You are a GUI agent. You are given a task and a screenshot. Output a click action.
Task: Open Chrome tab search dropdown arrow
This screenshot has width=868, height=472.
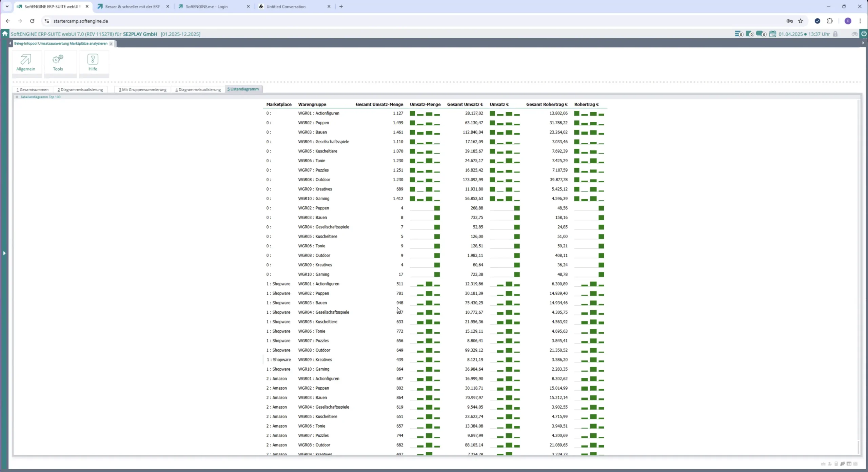7,6
